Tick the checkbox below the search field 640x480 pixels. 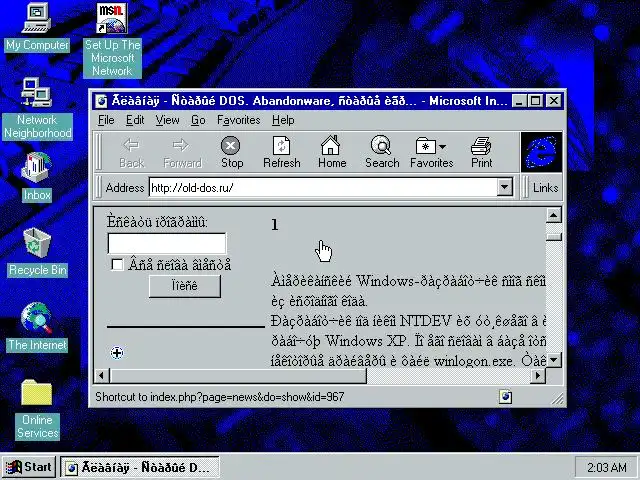click(x=117, y=264)
